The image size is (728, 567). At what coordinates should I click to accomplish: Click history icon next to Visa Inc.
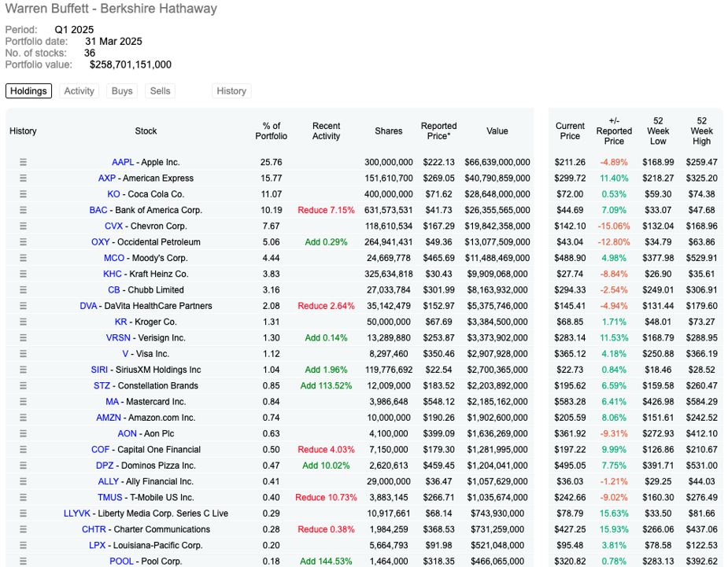tap(23, 354)
